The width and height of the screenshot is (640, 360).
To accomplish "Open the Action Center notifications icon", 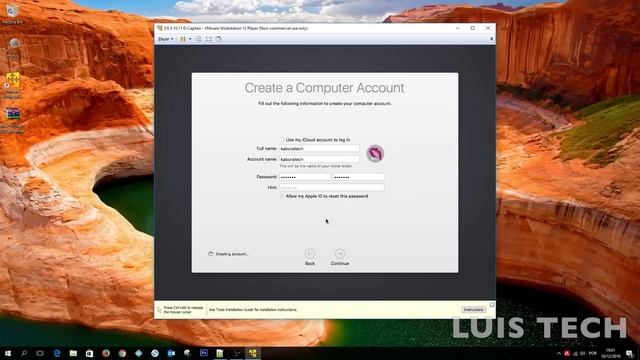I will coord(630,353).
